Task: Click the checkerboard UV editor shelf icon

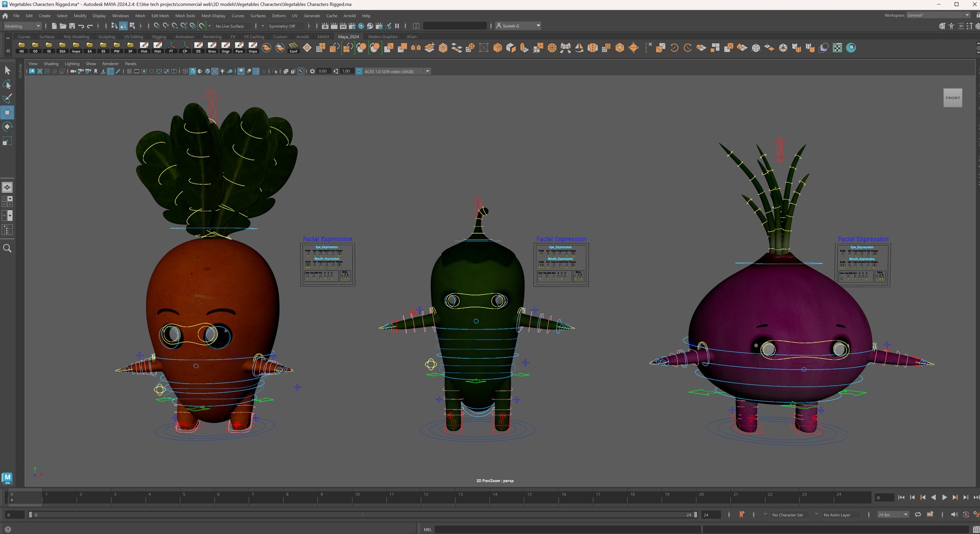Action: click(x=837, y=47)
